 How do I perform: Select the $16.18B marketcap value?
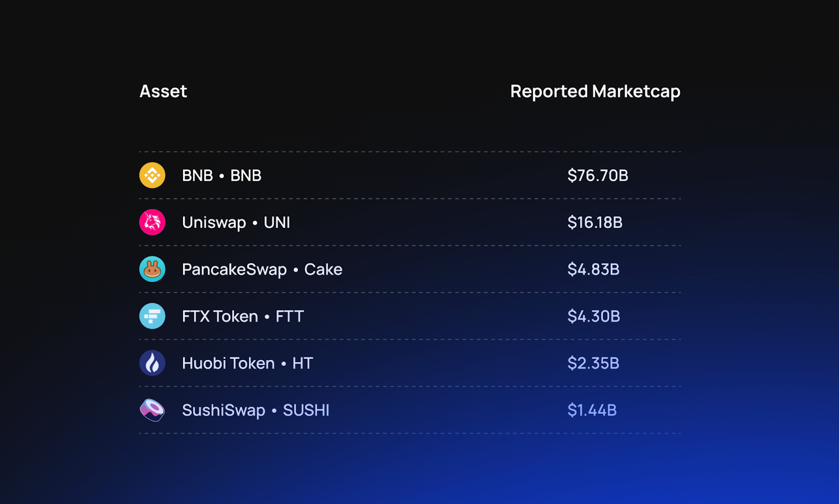[595, 223]
